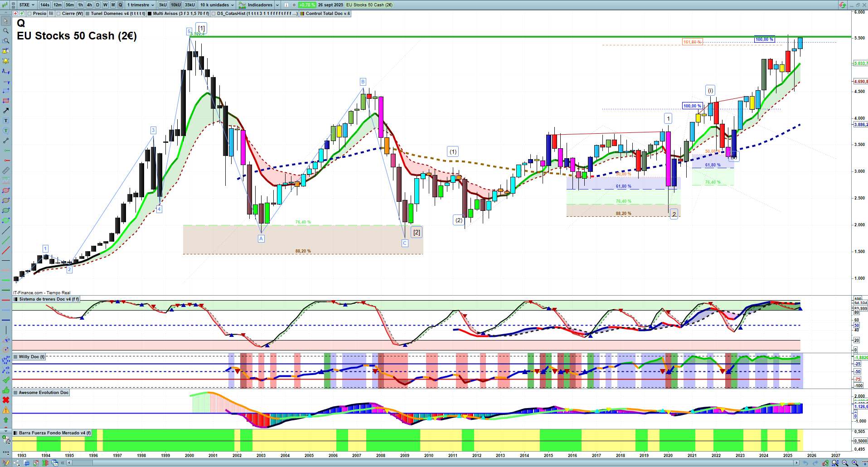This screenshot has width=868, height=467.
Task: Toggle the DS_CotasHist checkbox
Action: click(213, 14)
